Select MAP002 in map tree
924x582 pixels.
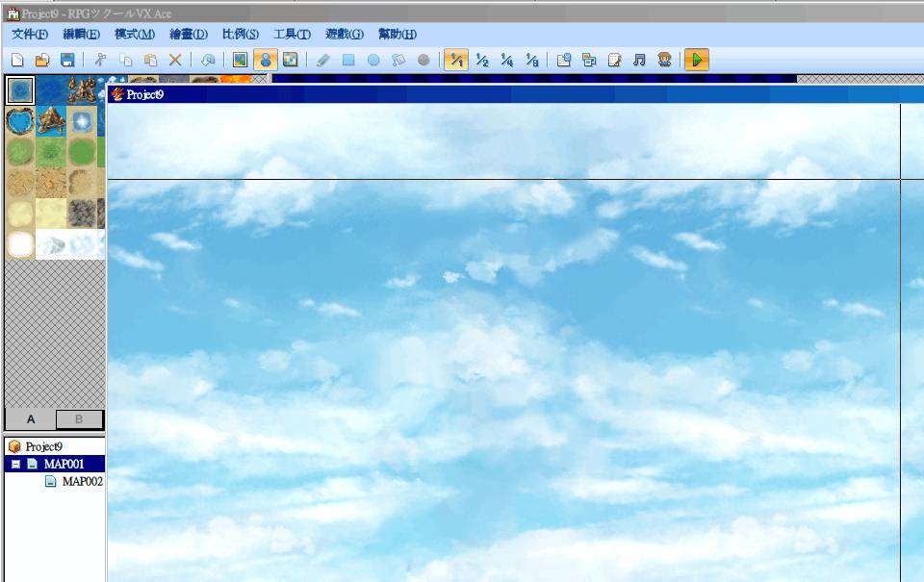click(82, 481)
